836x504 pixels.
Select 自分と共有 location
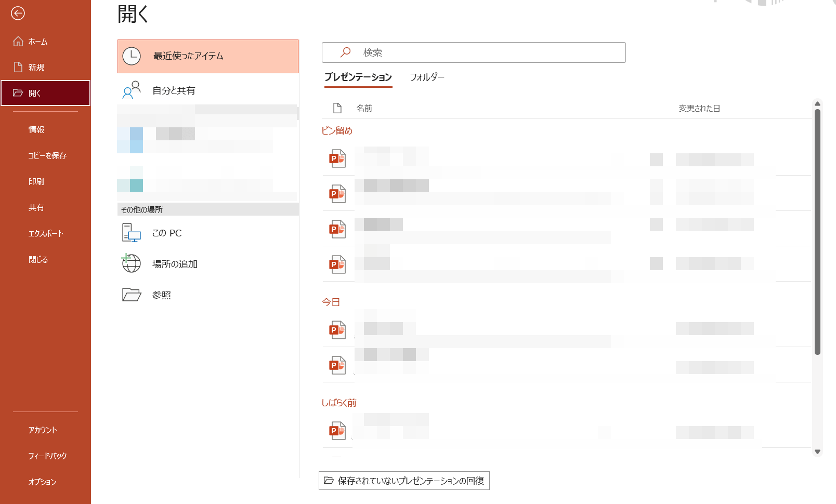coord(208,90)
